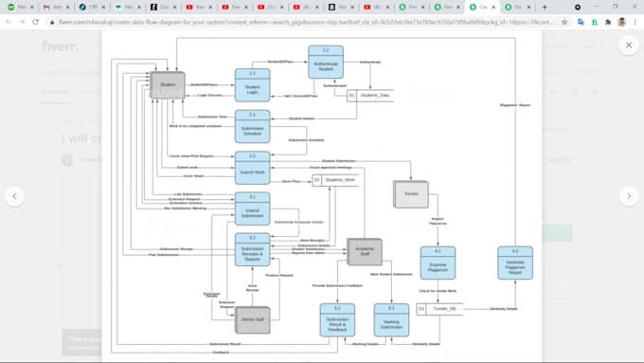Click the 'Examine Plagiarism' process box
Image resolution: width=644 pixels, height=363 pixels.
438,263
